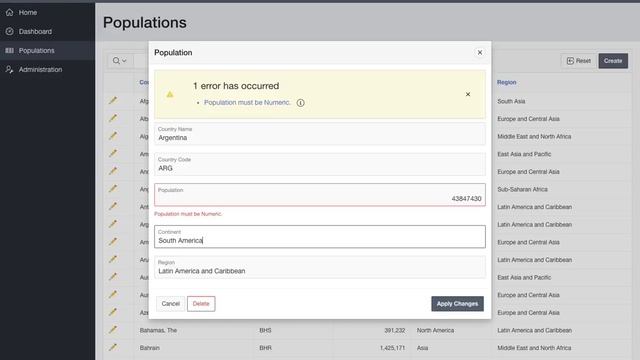
Task: Click the warning triangle icon
Action: (x=170, y=94)
